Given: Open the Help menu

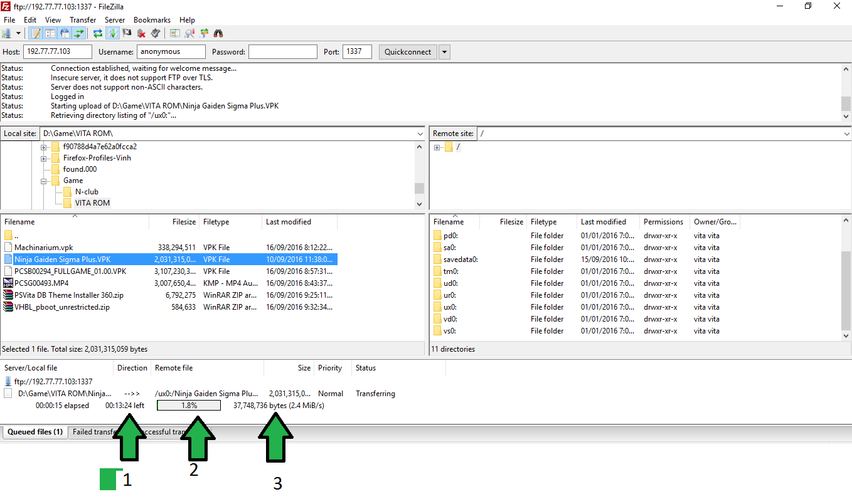Looking at the screenshot, I should click(x=187, y=20).
